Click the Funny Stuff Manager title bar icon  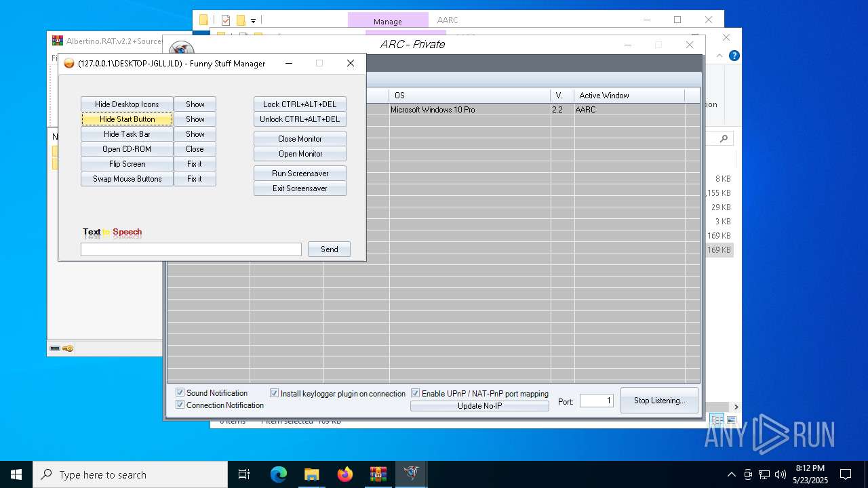68,64
